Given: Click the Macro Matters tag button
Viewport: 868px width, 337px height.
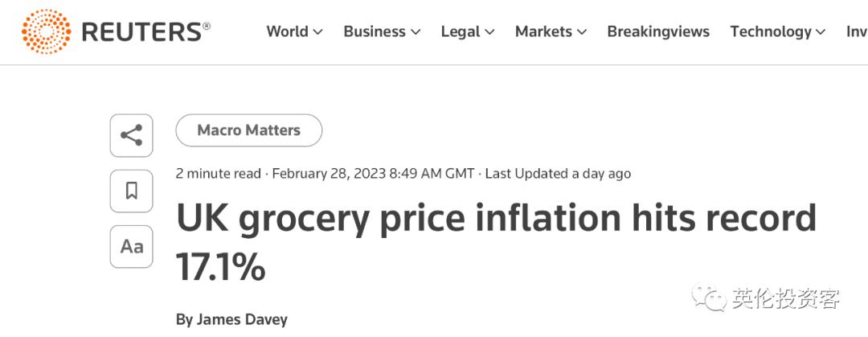Looking at the screenshot, I should point(248,130).
